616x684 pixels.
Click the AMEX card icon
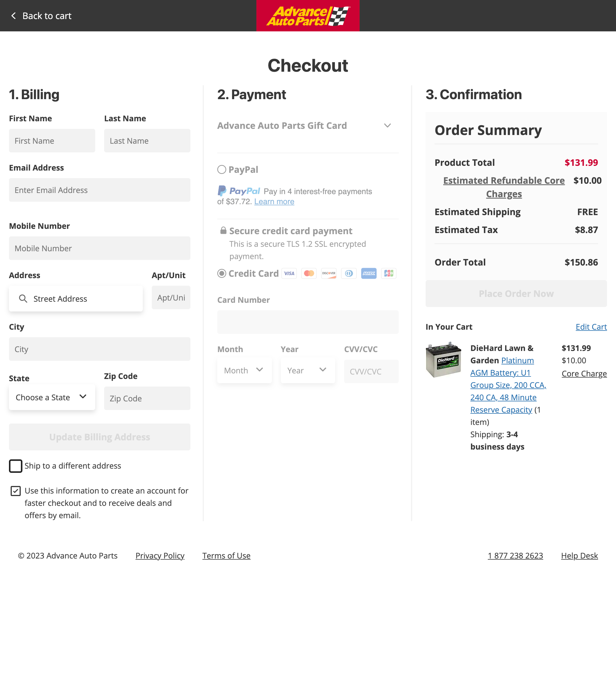(368, 273)
